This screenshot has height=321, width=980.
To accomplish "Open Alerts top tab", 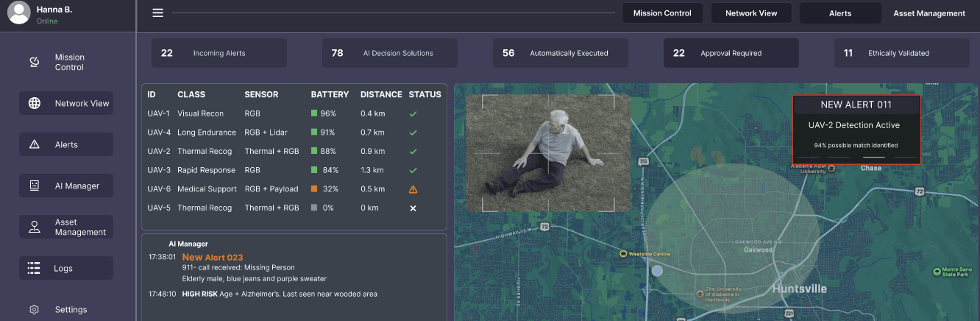I will 840,13.
